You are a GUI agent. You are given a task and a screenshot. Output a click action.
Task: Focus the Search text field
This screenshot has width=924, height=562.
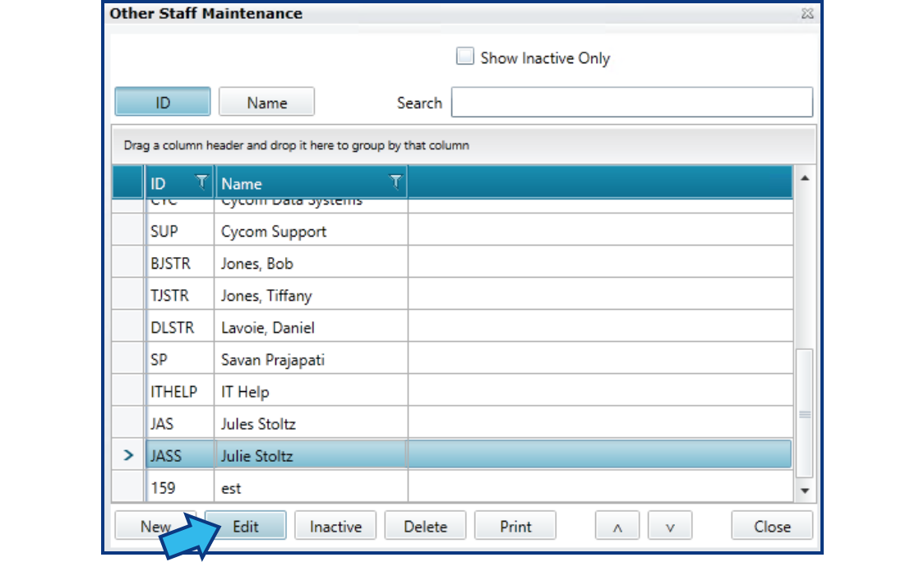631,102
